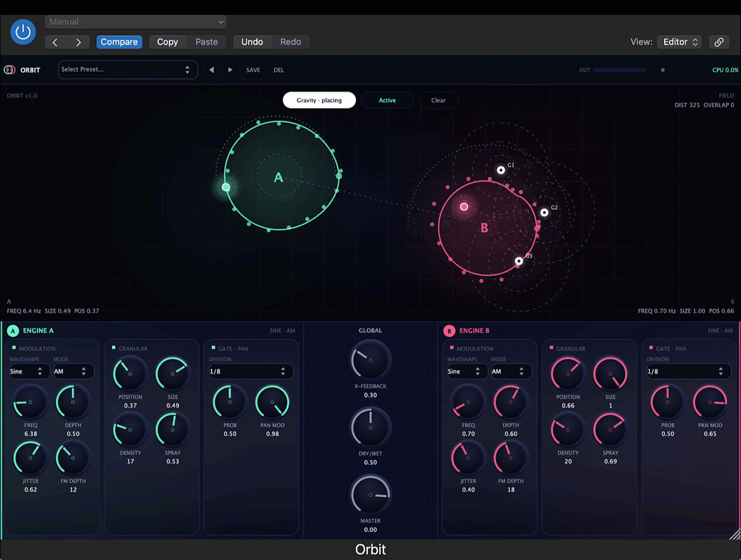Open Engine B Mode AM dropdown
This screenshot has width=741, height=560.
point(511,371)
